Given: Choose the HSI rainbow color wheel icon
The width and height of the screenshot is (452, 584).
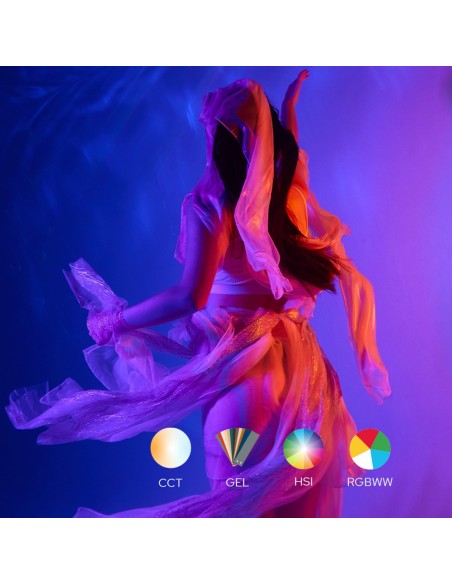Looking at the screenshot, I should (303, 448).
